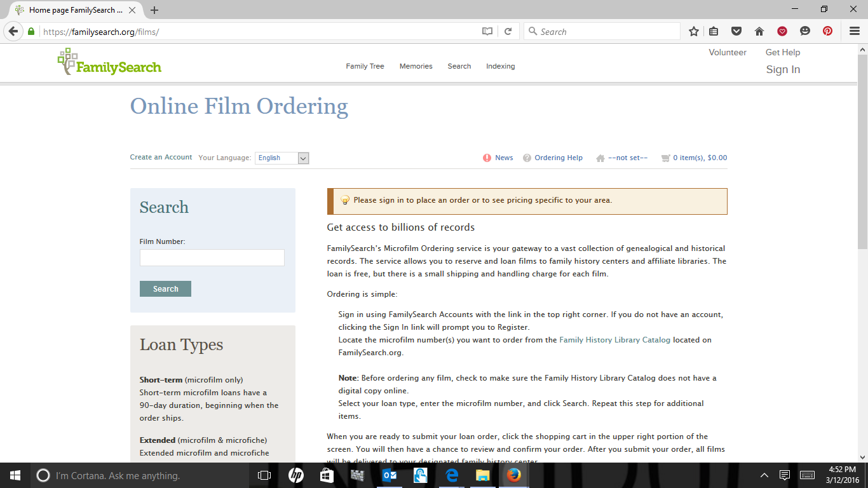Open the Memories menu
Image resolution: width=868 pixels, height=488 pixels.
click(416, 66)
